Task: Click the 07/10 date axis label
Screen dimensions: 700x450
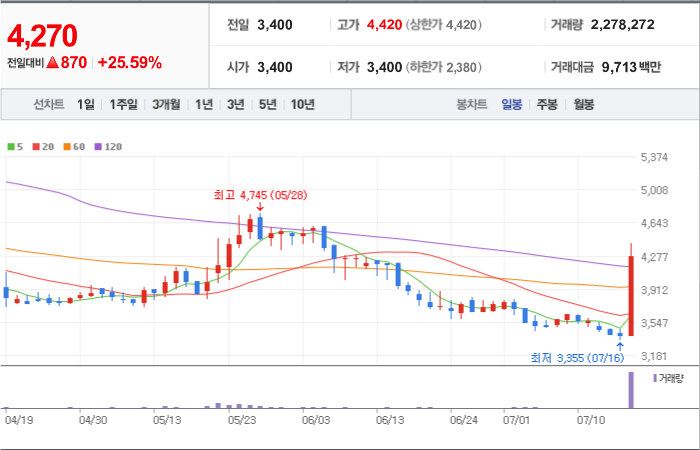Action: [590, 420]
